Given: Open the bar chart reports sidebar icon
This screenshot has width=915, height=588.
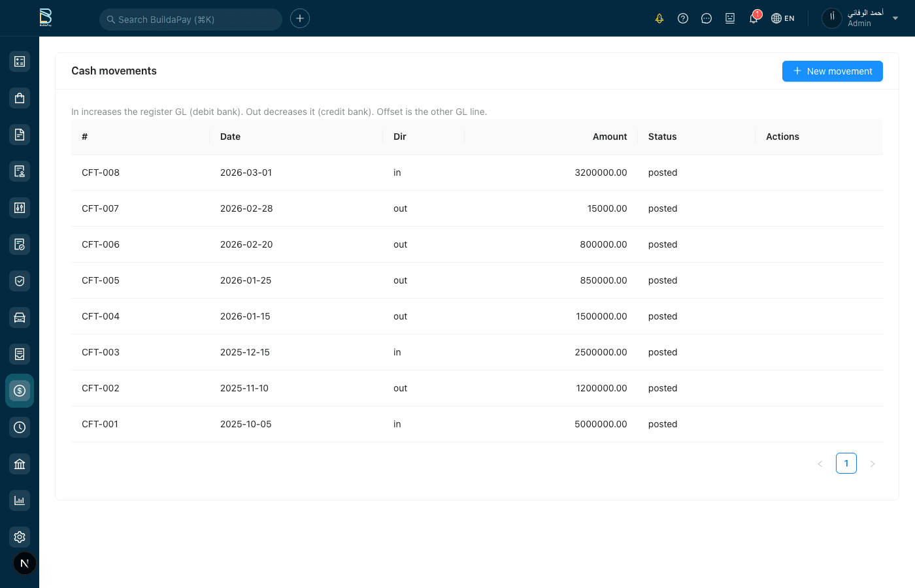Looking at the screenshot, I should [20, 500].
